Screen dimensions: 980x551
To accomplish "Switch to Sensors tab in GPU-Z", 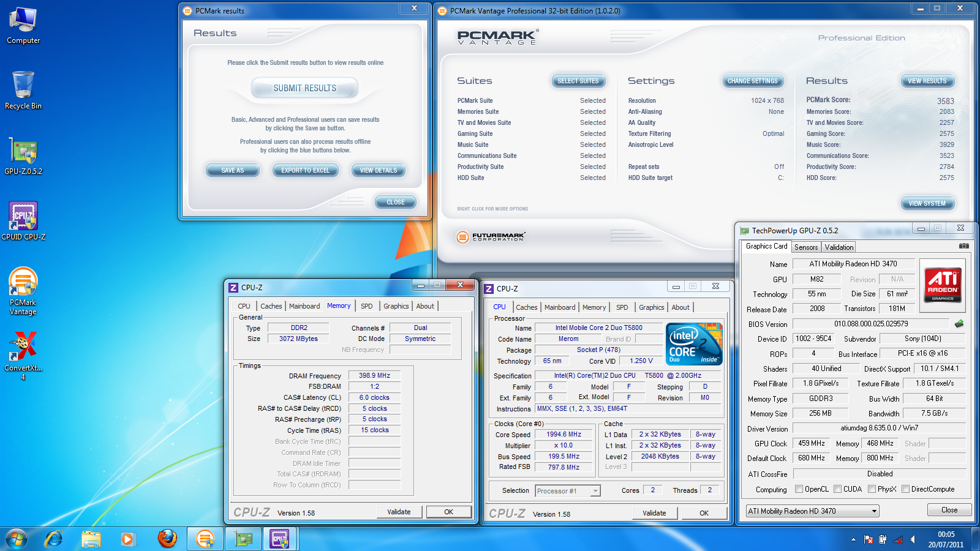I will point(806,247).
